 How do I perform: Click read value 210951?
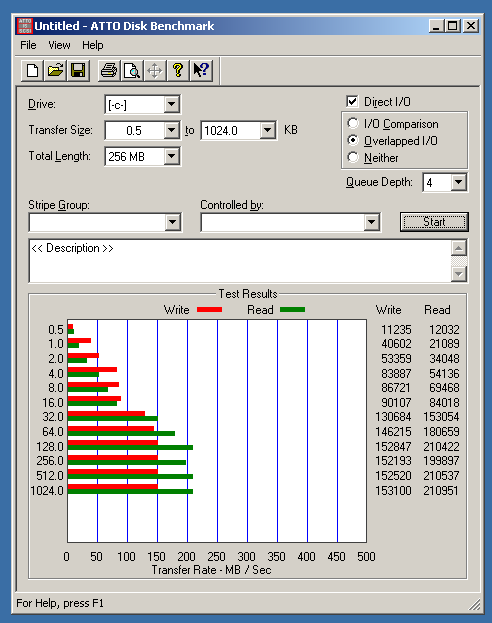pyautogui.click(x=441, y=491)
